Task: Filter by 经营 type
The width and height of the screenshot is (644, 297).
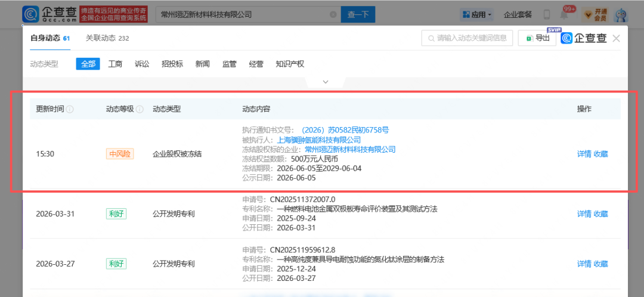Action: (x=256, y=64)
